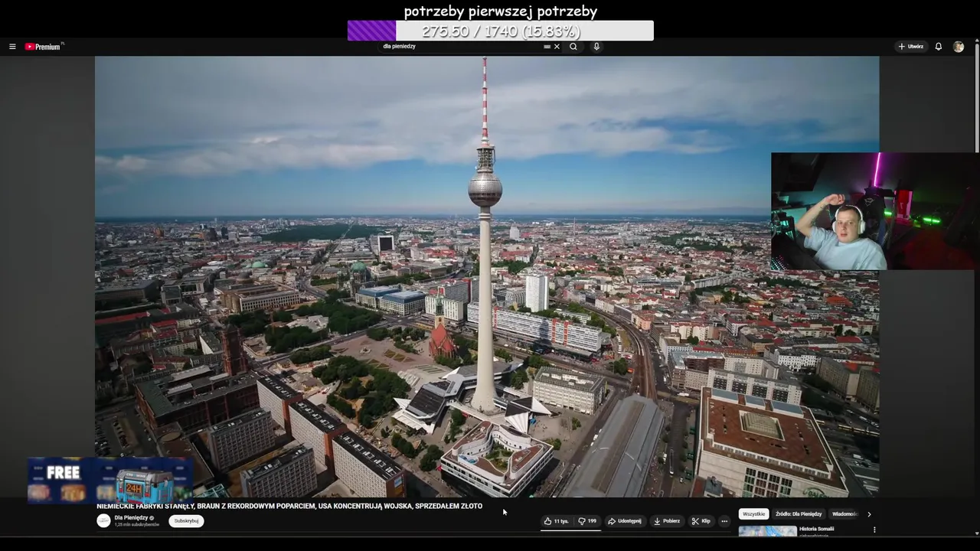Open more actions three-dot menu

[x=724, y=521]
